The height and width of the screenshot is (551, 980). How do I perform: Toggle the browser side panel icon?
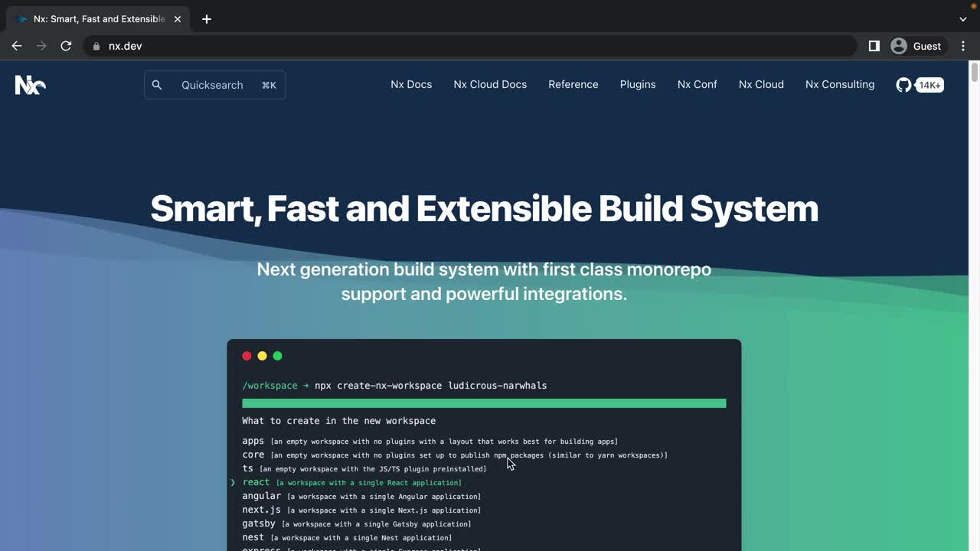(x=874, y=46)
